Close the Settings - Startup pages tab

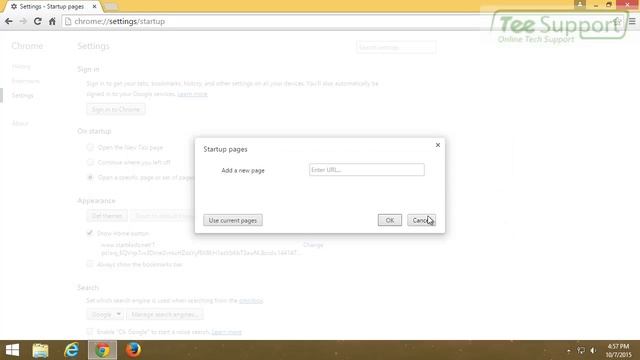[94, 7]
